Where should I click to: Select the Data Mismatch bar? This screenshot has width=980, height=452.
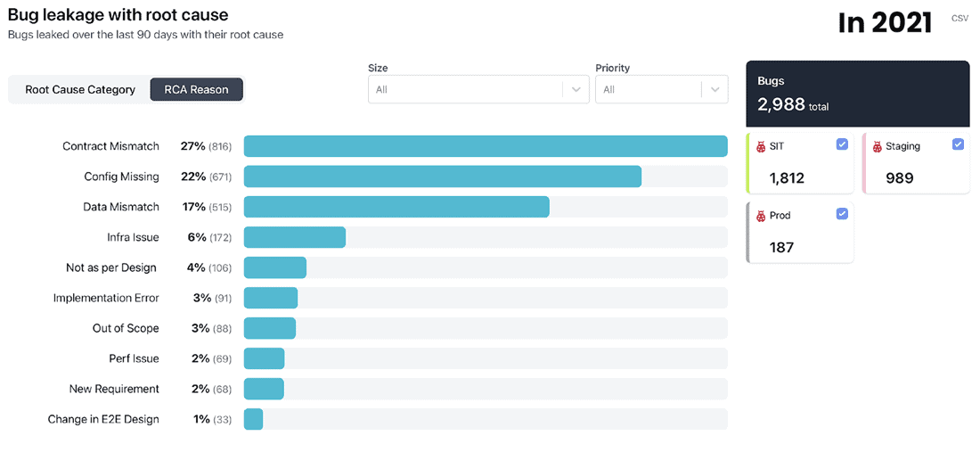(396, 207)
